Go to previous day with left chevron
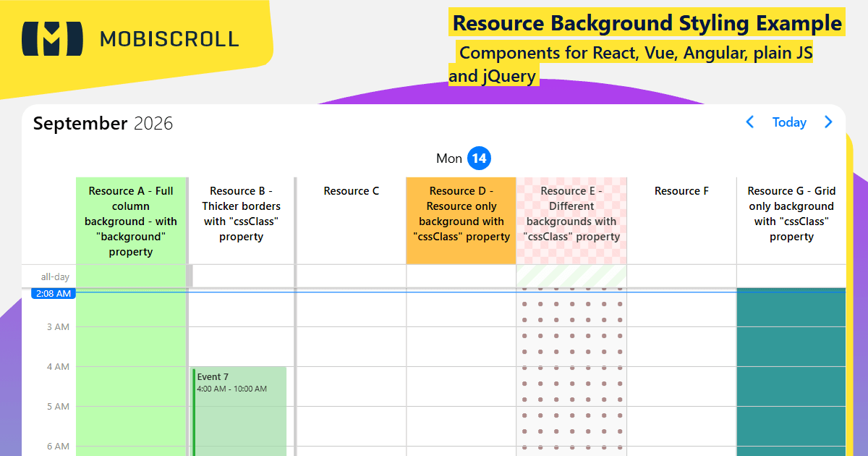Image resolution: width=868 pixels, height=456 pixels. coord(750,122)
